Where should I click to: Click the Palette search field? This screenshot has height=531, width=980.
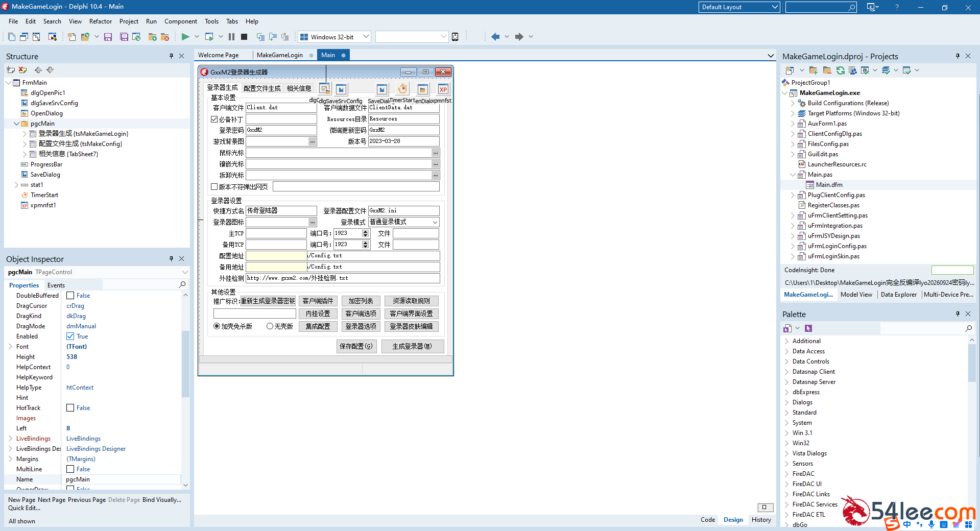click(x=926, y=328)
